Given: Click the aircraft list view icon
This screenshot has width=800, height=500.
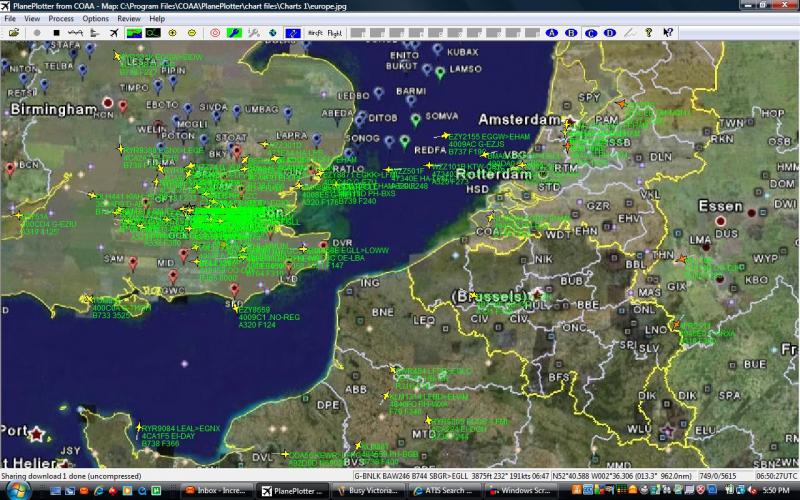Looking at the screenshot, I should 94,33.
